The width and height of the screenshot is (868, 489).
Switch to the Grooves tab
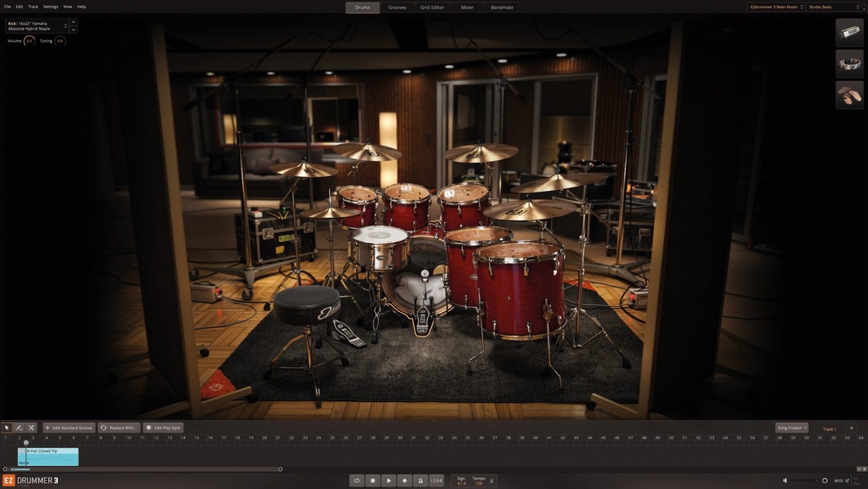[x=397, y=7]
